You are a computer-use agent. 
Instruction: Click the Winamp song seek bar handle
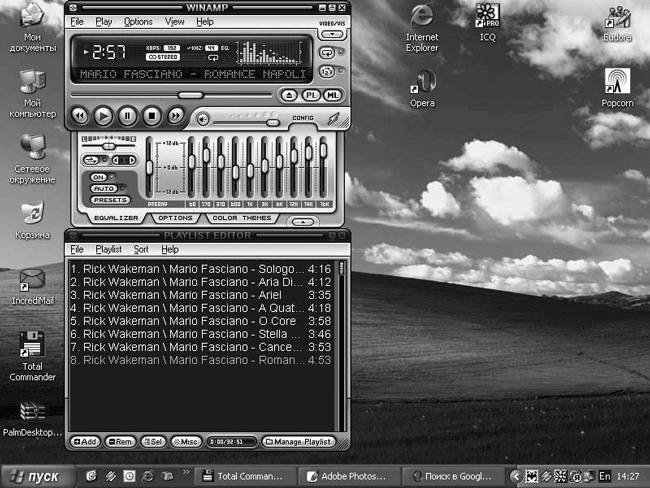click(x=190, y=95)
